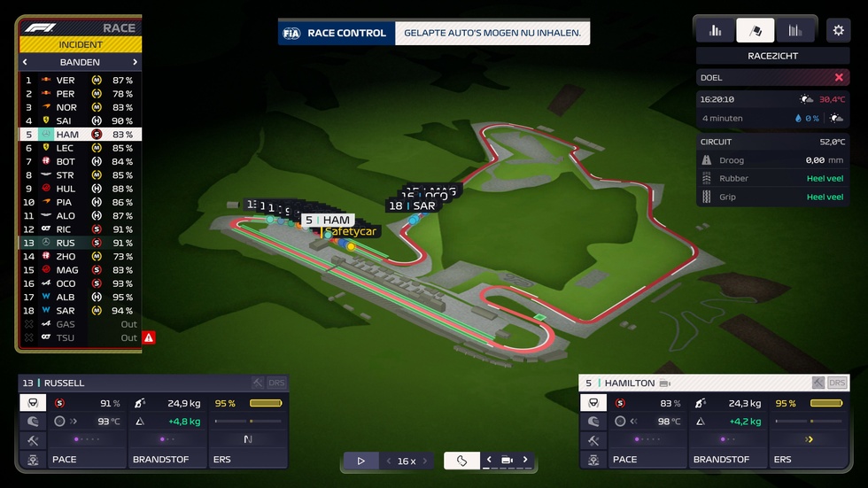Image resolution: width=868 pixels, height=488 pixels.
Task: Adjust Russell's pace level dots
Action: 87,439
